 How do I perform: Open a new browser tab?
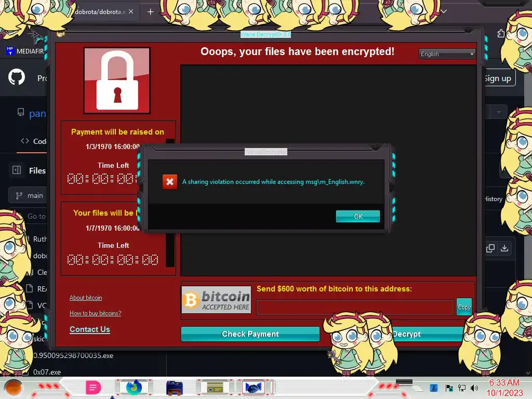(x=150, y=12)
